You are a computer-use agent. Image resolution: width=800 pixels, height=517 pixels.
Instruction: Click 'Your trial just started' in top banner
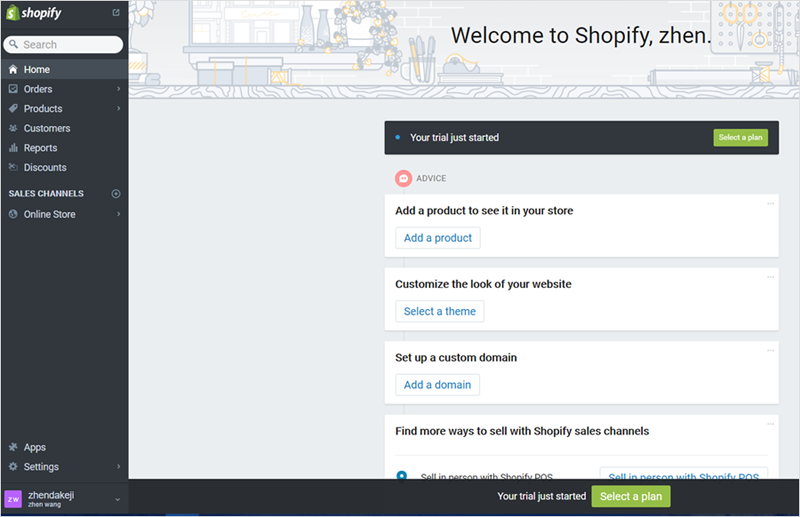tap(455, 137)
